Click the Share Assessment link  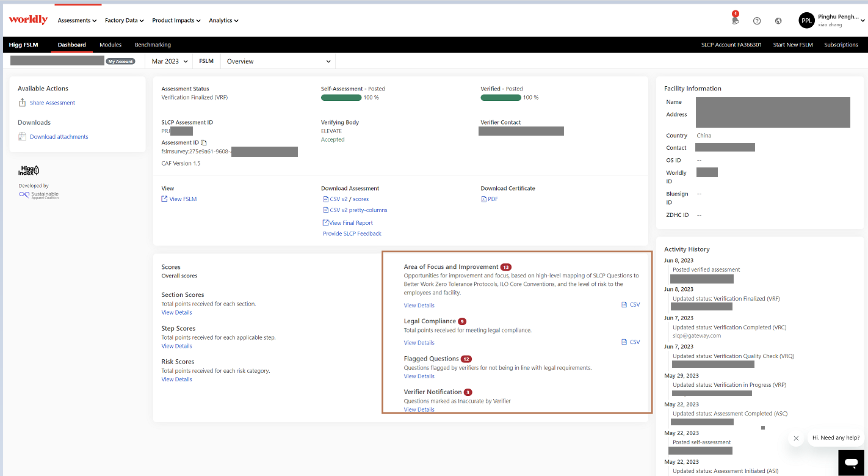[x=52, y=103]
